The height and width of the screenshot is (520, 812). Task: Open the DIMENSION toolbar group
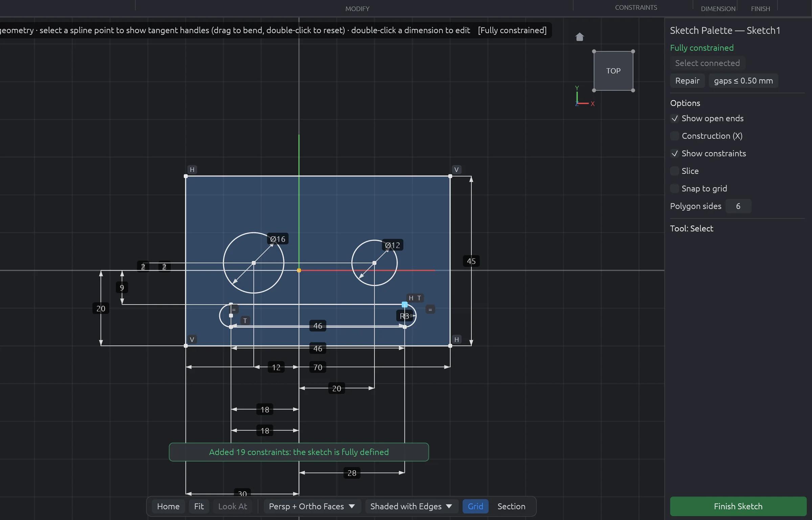[718, 9]
